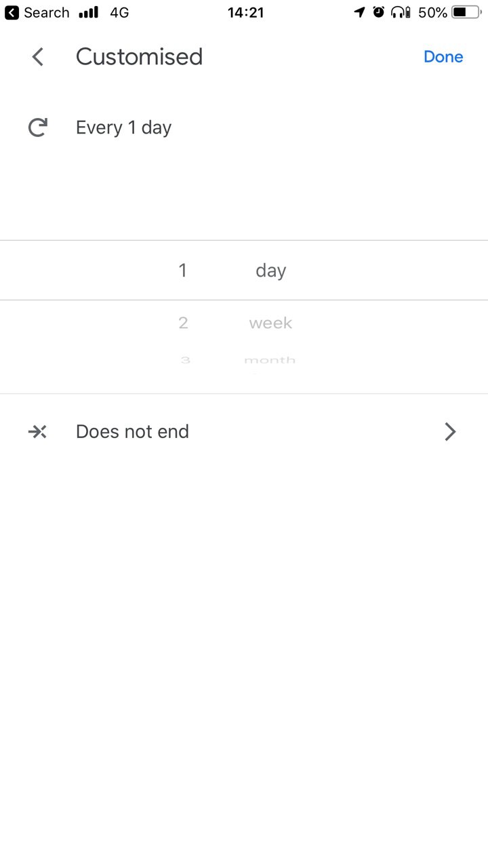Select the selected number 1 in picker
488x868 pixels.
(x=182, y=271)
